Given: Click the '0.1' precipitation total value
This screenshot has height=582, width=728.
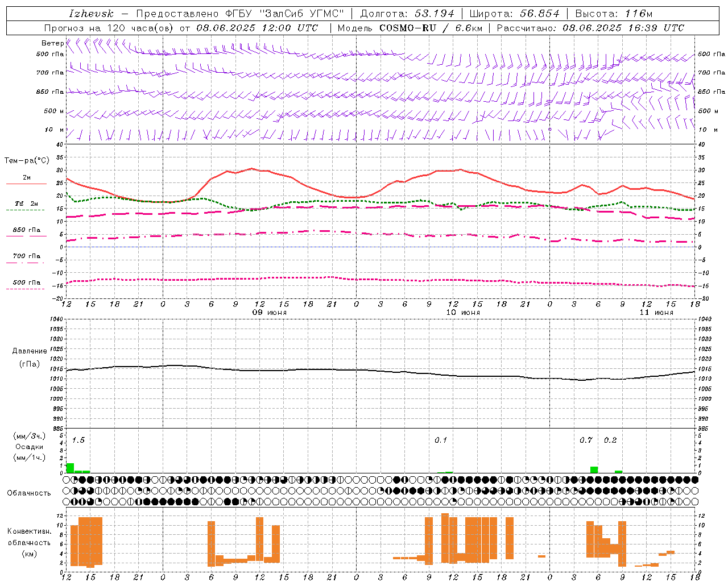Looking at the screenshot, I should [441, 440].
